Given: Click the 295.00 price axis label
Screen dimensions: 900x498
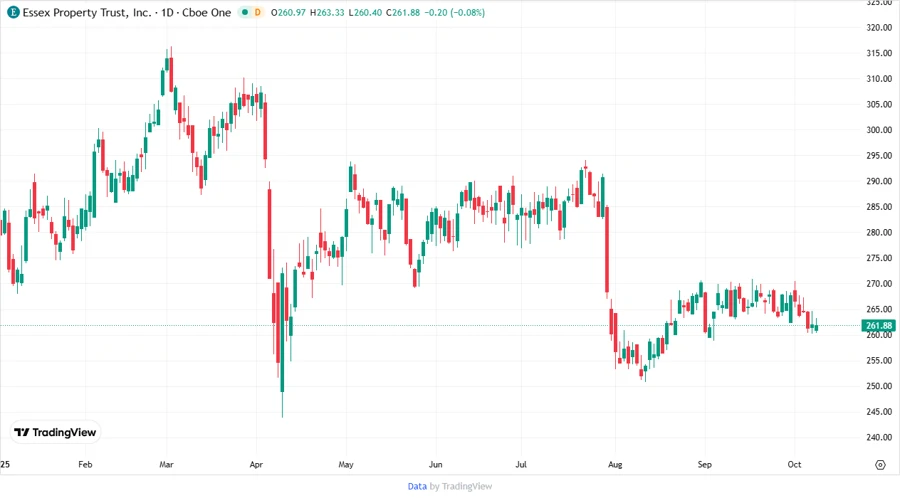Looking at the screenshot, I should pyautogui.click(x=879, y=155).
